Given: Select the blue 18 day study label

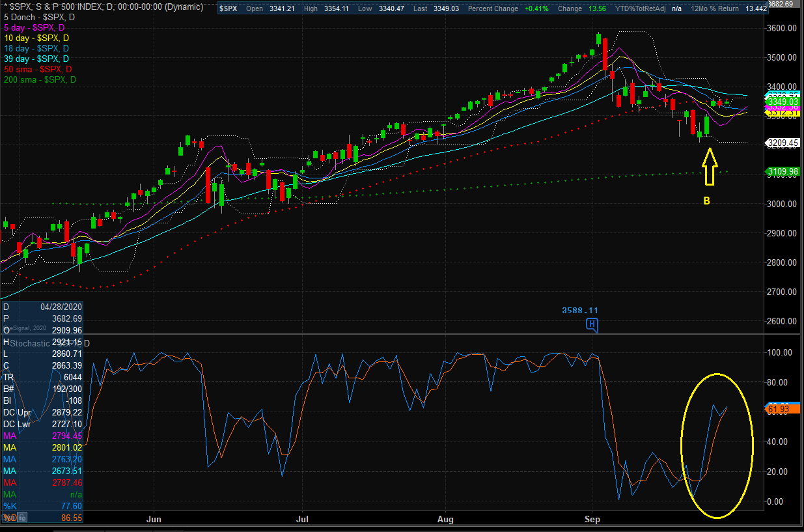Looking at the screenshot, I should click(x=36, y=48).
